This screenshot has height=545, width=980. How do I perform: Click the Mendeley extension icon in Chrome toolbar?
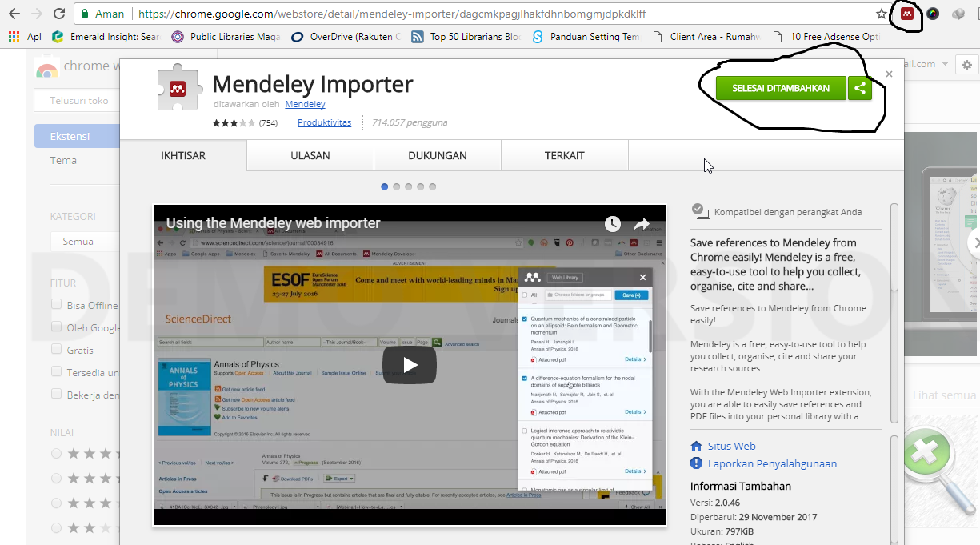click(x=907, y=14)
